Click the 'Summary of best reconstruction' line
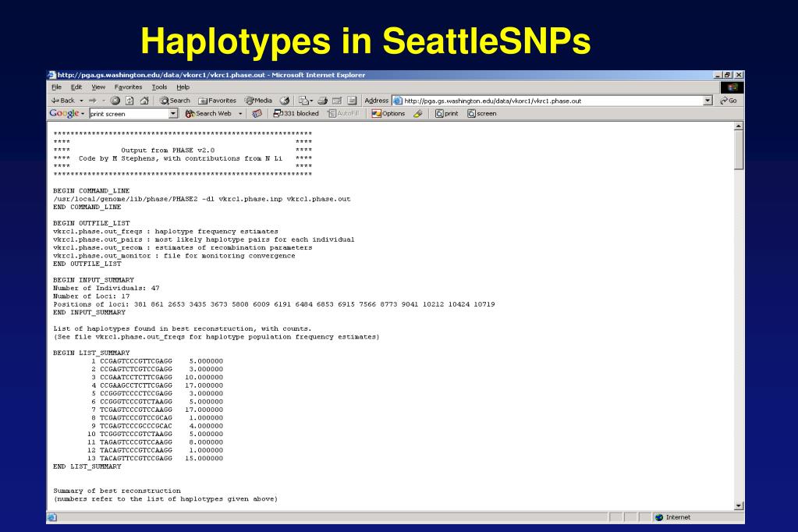 click(x=117, y=491)
